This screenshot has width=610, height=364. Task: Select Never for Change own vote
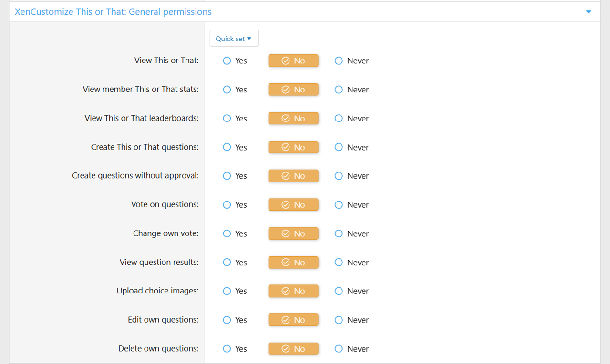352,233
